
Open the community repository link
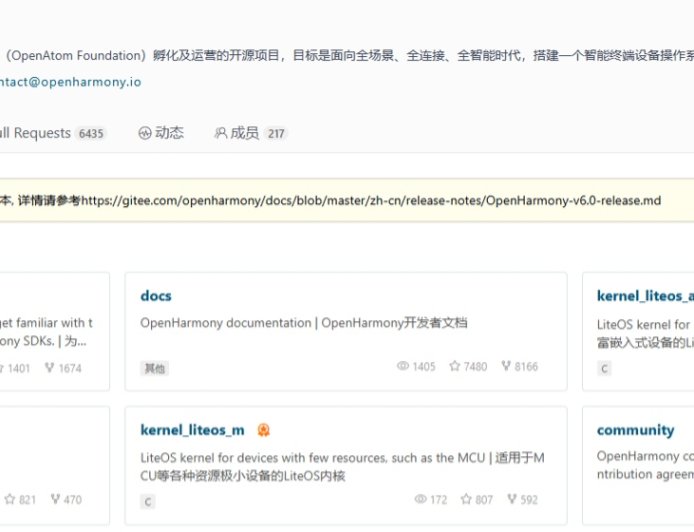coord(635,430)
